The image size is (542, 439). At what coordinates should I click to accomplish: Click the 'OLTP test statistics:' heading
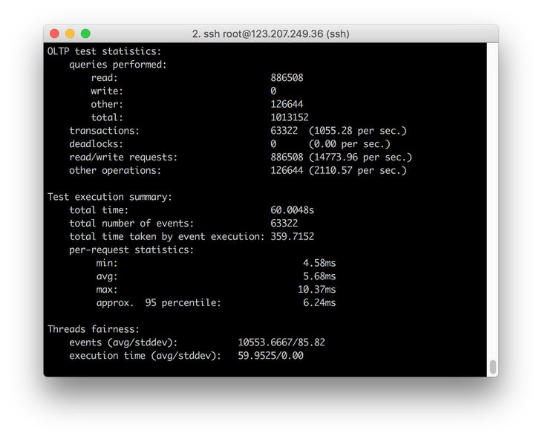pos(104,52)
